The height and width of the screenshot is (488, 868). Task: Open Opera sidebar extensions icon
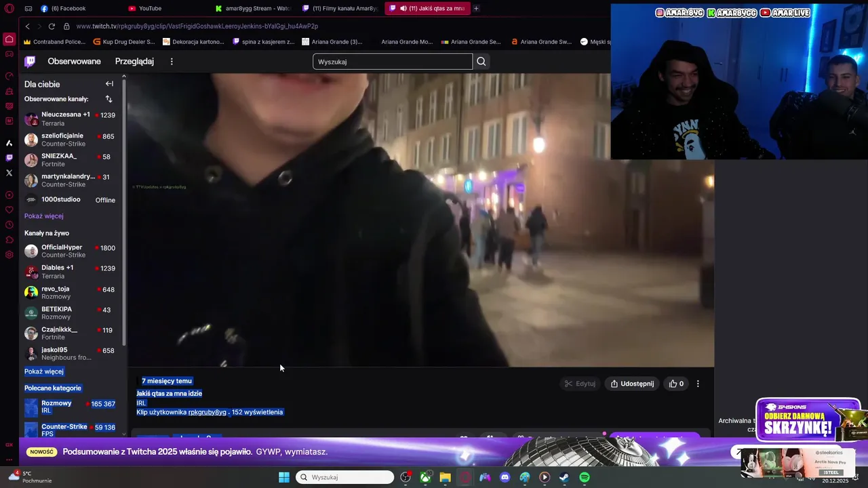pos(9,240)
